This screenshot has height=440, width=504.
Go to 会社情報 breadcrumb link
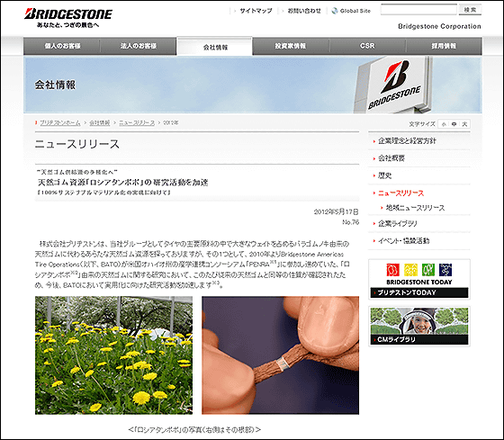(x=100, y=122)
